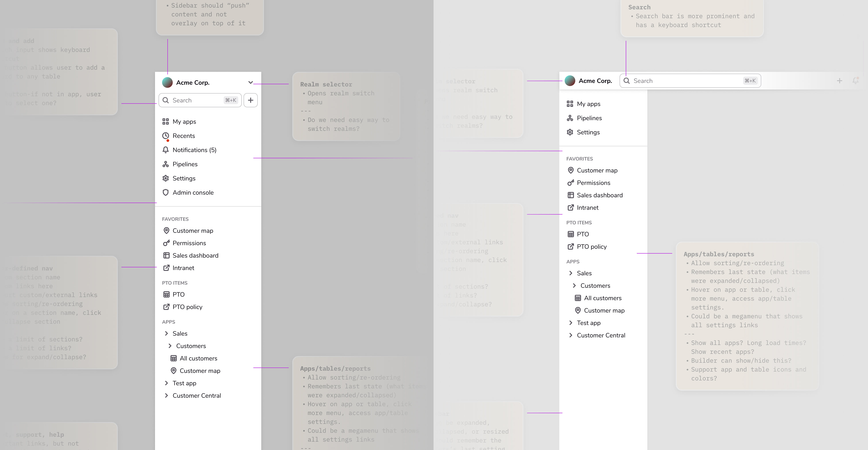Click the Admin console shield icon

165,192
